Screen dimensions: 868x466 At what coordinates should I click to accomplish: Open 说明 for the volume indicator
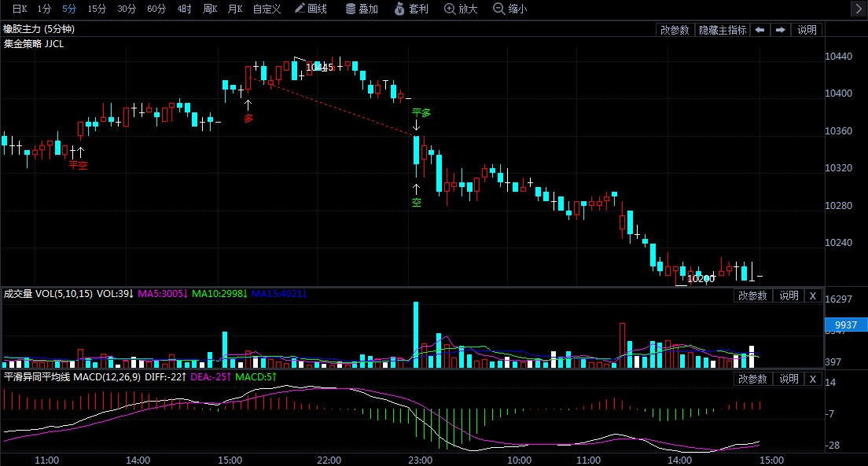pos(789,295)
